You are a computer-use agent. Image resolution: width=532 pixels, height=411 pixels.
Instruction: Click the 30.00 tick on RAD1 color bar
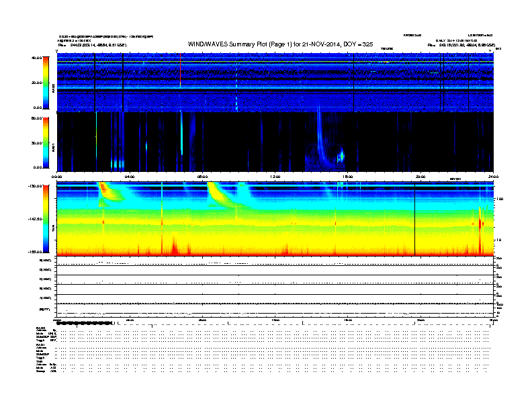coord(36,143)
